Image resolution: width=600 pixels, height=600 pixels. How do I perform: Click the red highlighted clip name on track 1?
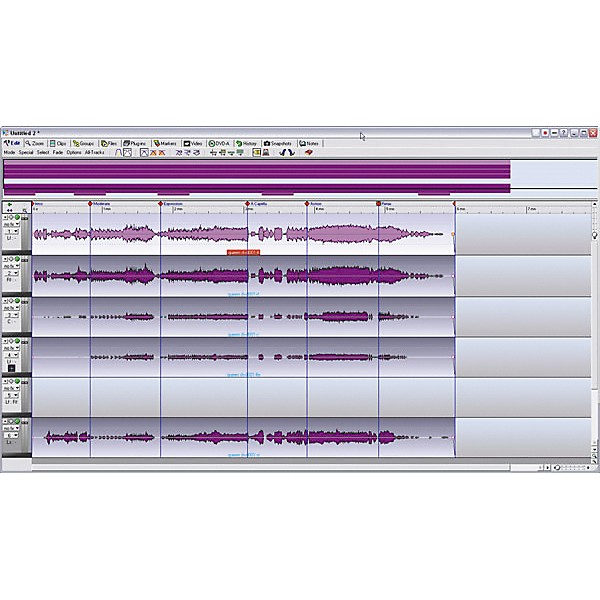pyautogui.click(x=243, y=253)
